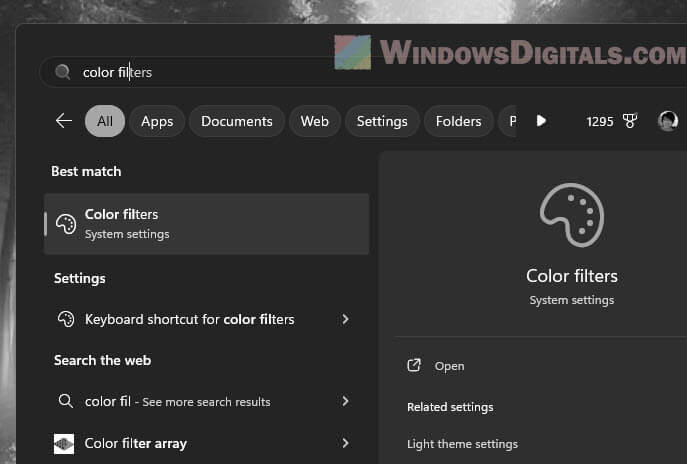This screenshot has height=464, width=687.
Task: Open the user profile avatar
Action: tap(668, 121)
